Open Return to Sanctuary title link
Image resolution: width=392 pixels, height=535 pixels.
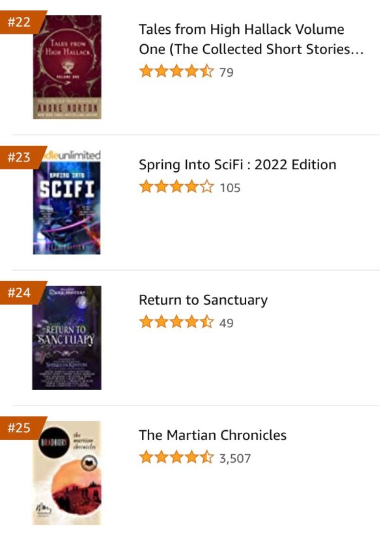[x=202, y=300]
